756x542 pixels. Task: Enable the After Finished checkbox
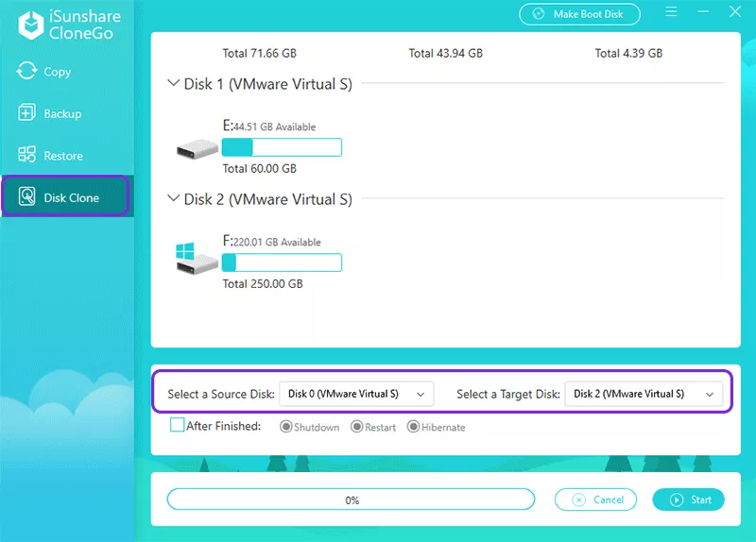[x=177, y=425]
